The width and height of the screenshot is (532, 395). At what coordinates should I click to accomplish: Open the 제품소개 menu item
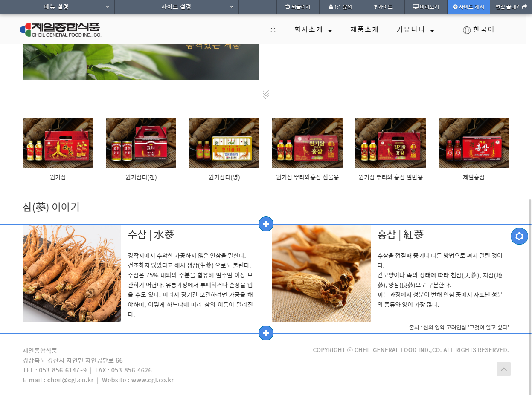(x=364, y=29)
